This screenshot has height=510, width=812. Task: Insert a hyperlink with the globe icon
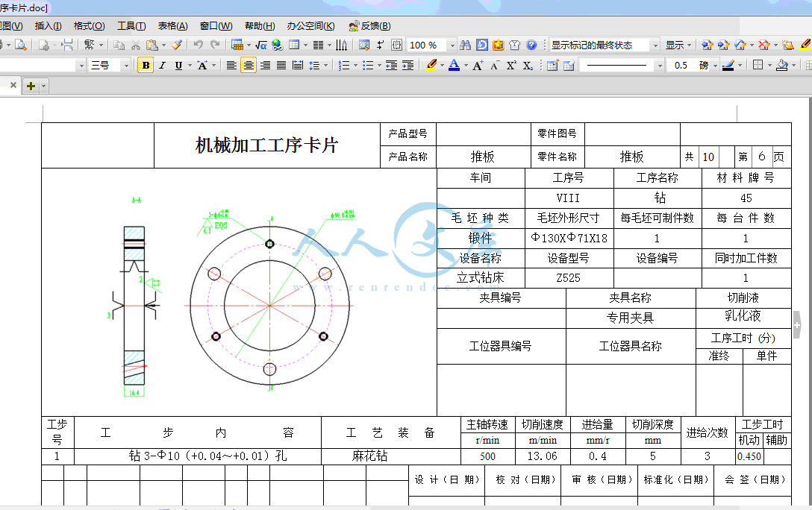pos(278,45)
